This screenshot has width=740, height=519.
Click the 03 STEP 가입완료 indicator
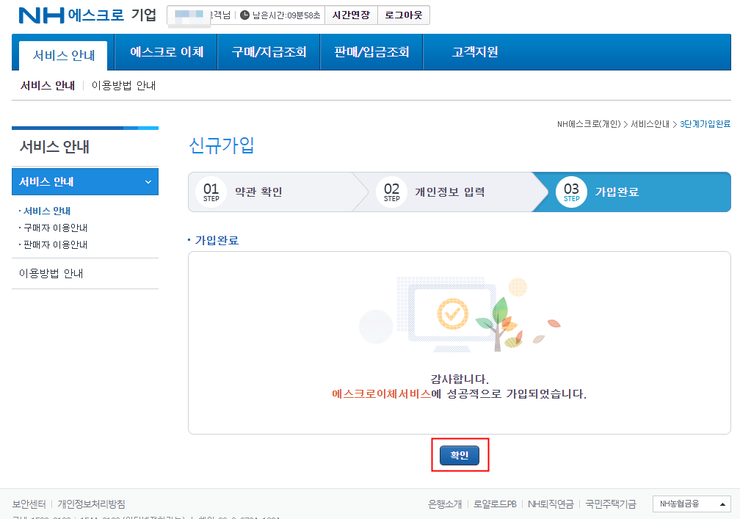tap(632, 192)
